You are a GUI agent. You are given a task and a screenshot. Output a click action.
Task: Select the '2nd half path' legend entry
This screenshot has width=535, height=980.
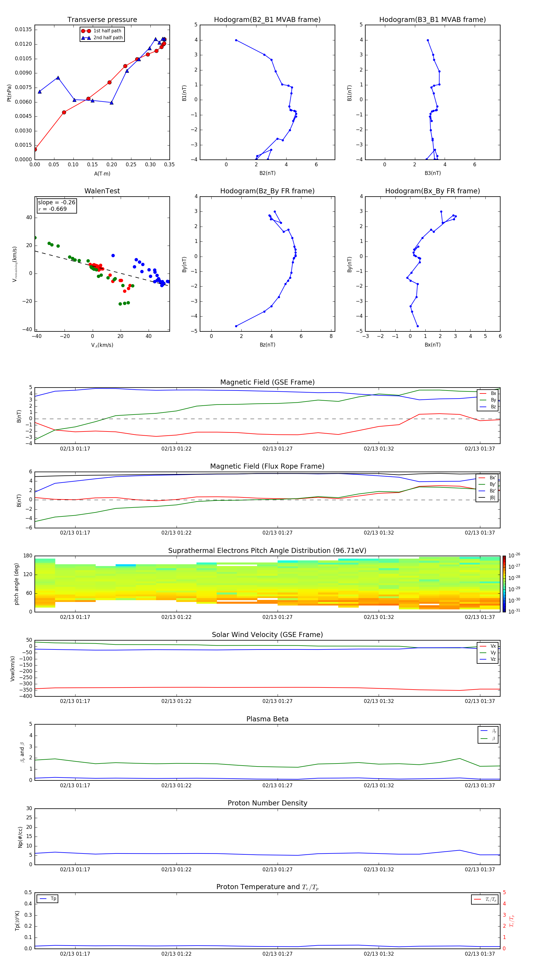(x=102, y=38)
